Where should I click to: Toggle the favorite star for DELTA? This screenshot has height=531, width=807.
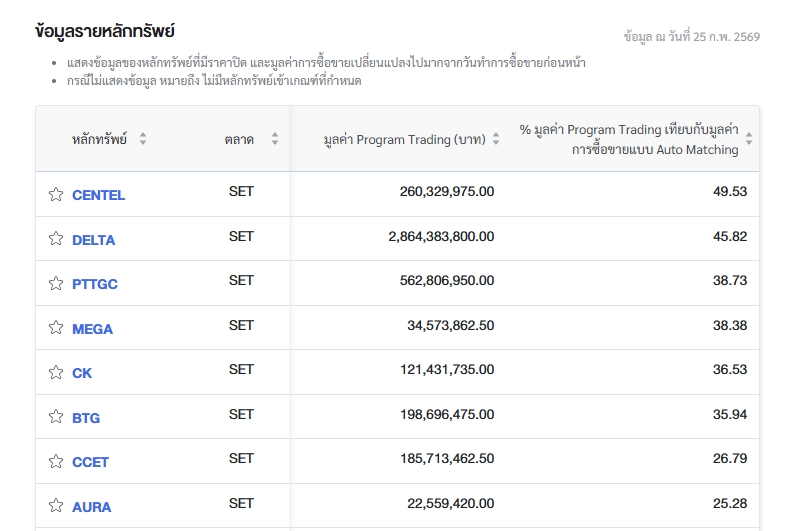tap(56, 239)
